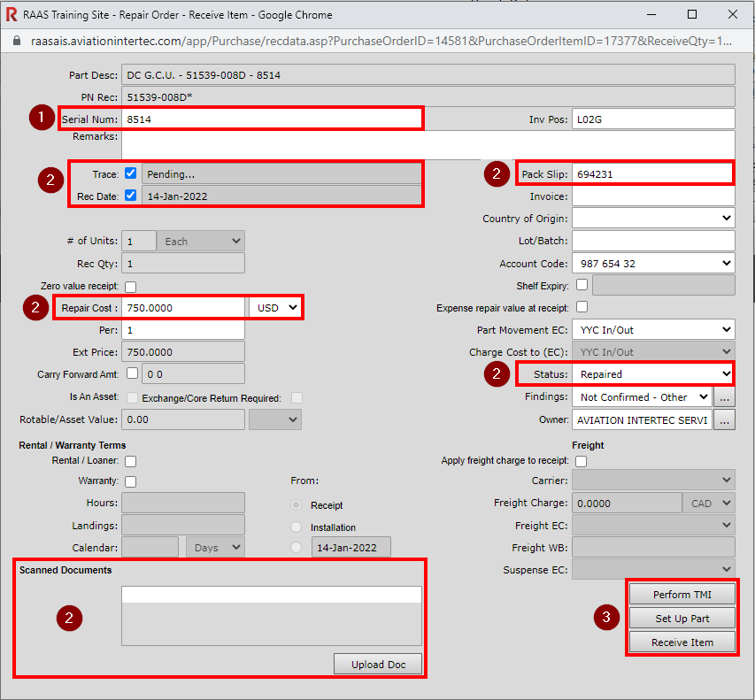Expand the Account Code dropdown
Screen dimensions: 755x700
pos(652,264)
